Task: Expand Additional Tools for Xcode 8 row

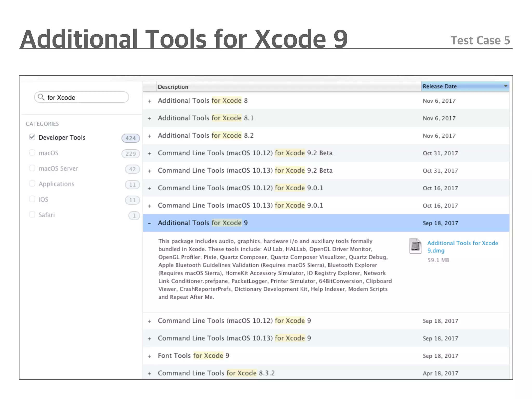Action: click(x=149, y=101)
